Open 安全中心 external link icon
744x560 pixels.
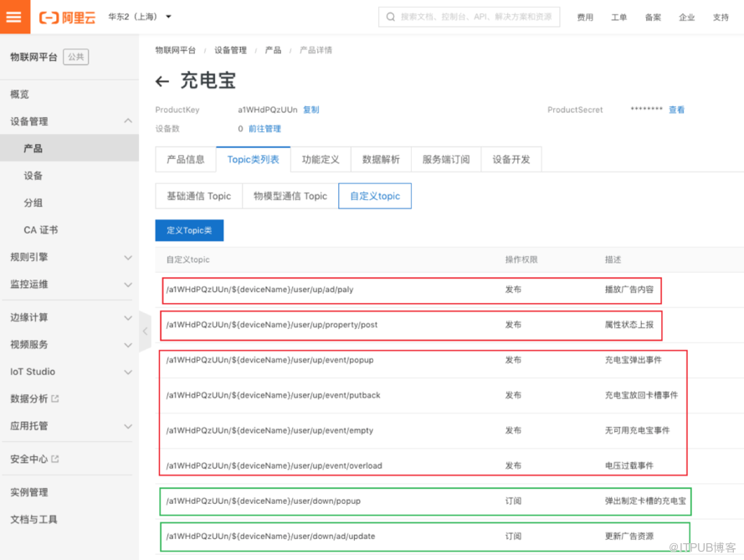55,460
